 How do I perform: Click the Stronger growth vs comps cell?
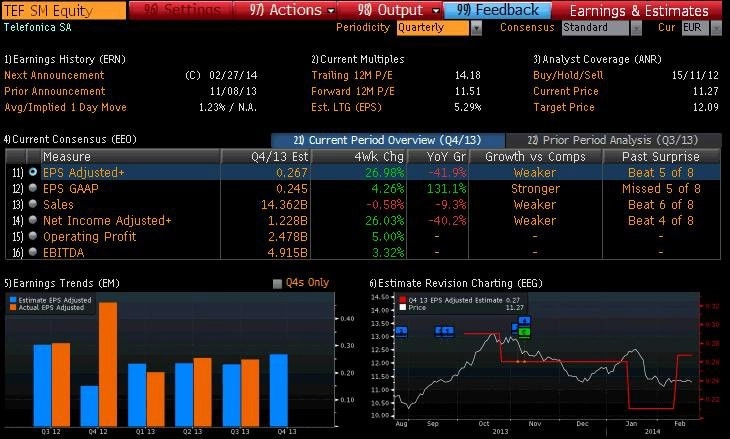tap(535, 189)
